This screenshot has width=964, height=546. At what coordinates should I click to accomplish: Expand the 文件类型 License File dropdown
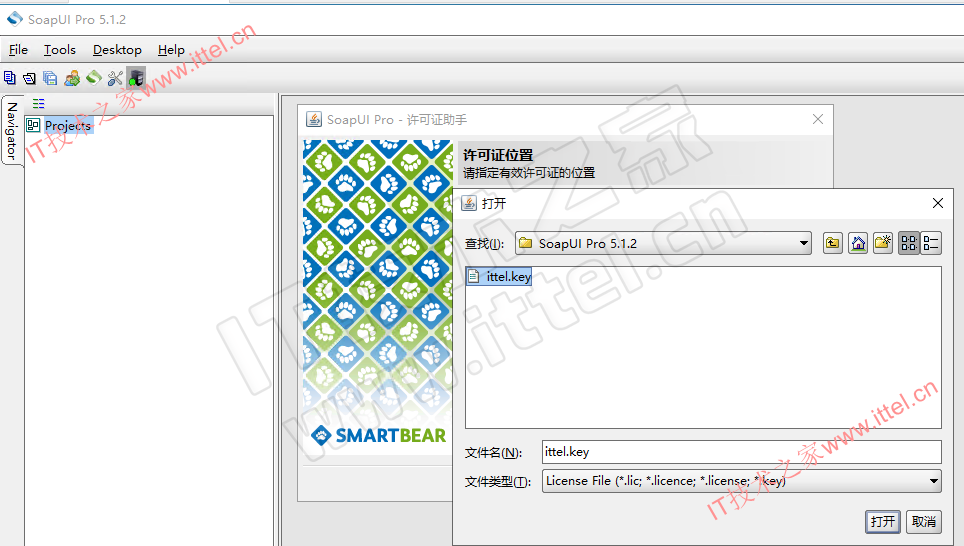(934, 481)
